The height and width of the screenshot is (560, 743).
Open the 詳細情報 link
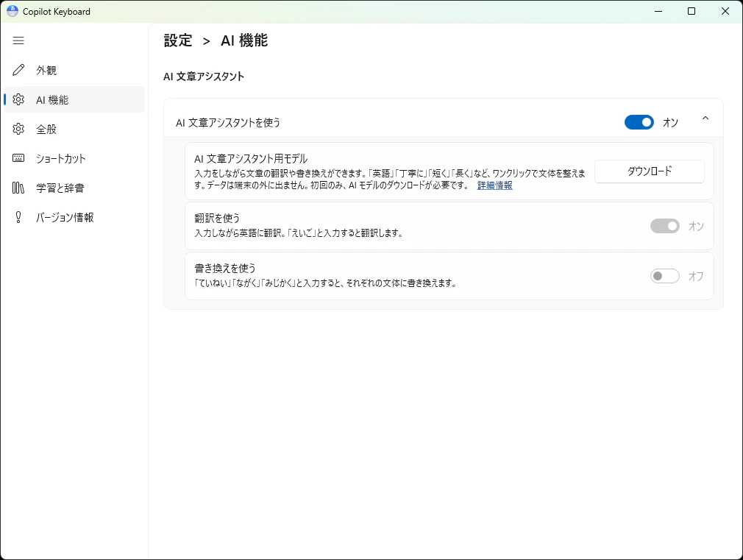494,185
